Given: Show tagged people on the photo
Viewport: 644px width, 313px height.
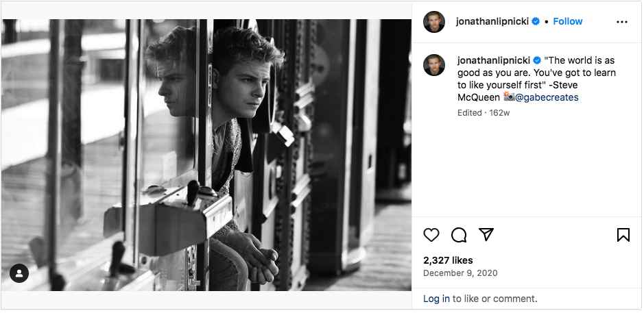Looking at the screenshot, I should point(19,273).
